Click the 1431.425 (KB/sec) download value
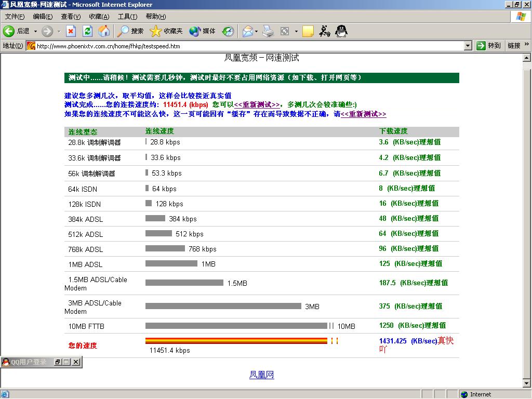Image resolution: width=532 pixels, height=399 pixels. (408, 341)
